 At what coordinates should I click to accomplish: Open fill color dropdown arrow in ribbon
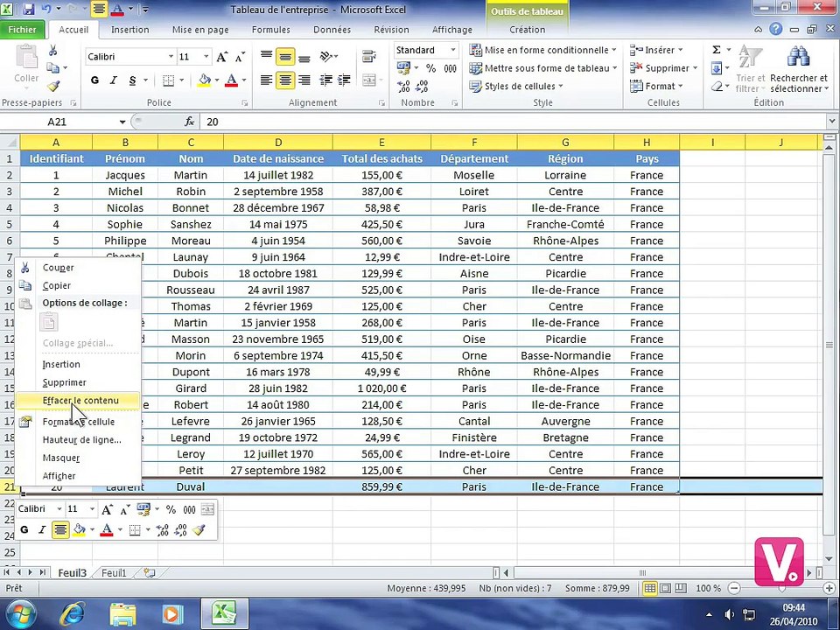[217, 80]
